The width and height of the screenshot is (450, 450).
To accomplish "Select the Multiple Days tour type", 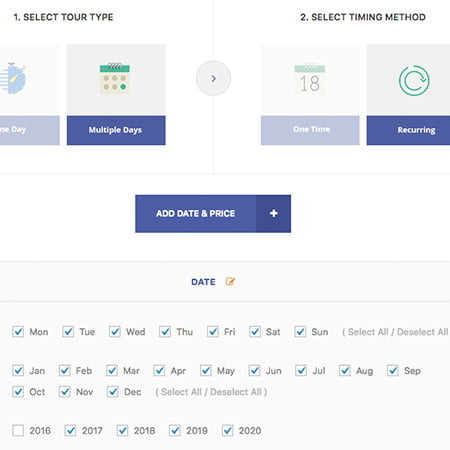I will tap(116, 130).
